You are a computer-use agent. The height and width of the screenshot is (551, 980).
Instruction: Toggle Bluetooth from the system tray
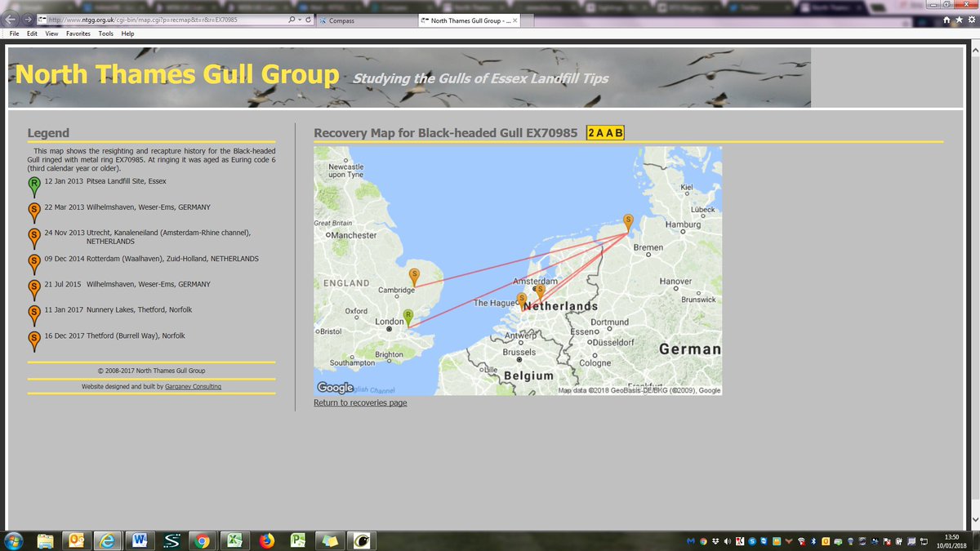coord(813,540)
